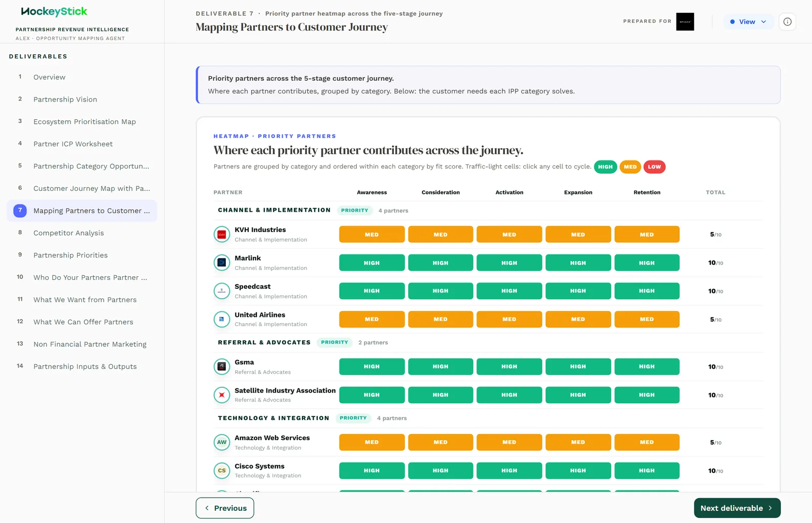Click the Gsma partner logo
The width and height of the screenshot is (812, 523).
point(222,367)
